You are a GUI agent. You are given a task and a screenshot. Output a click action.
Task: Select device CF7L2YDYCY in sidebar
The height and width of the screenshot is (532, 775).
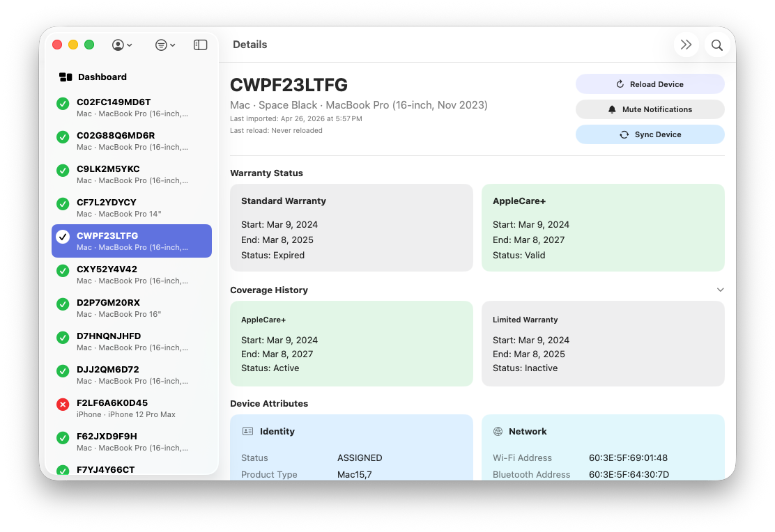coord(132,208)
